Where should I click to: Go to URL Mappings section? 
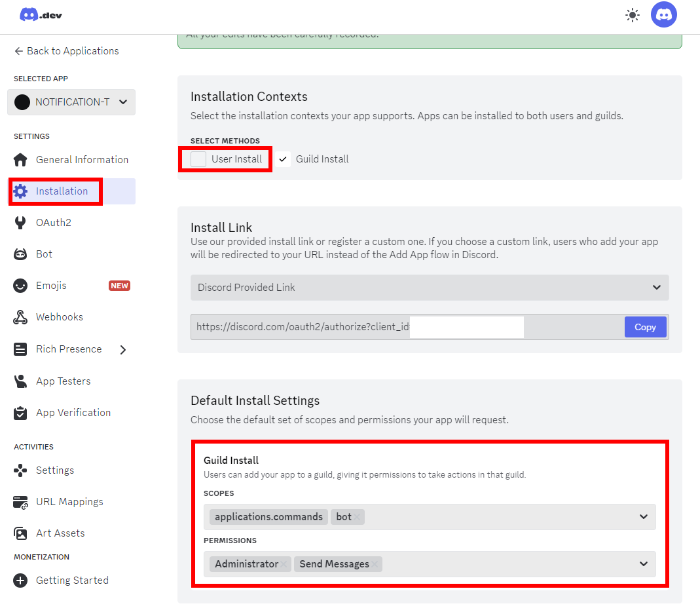(x=69, y=502)
